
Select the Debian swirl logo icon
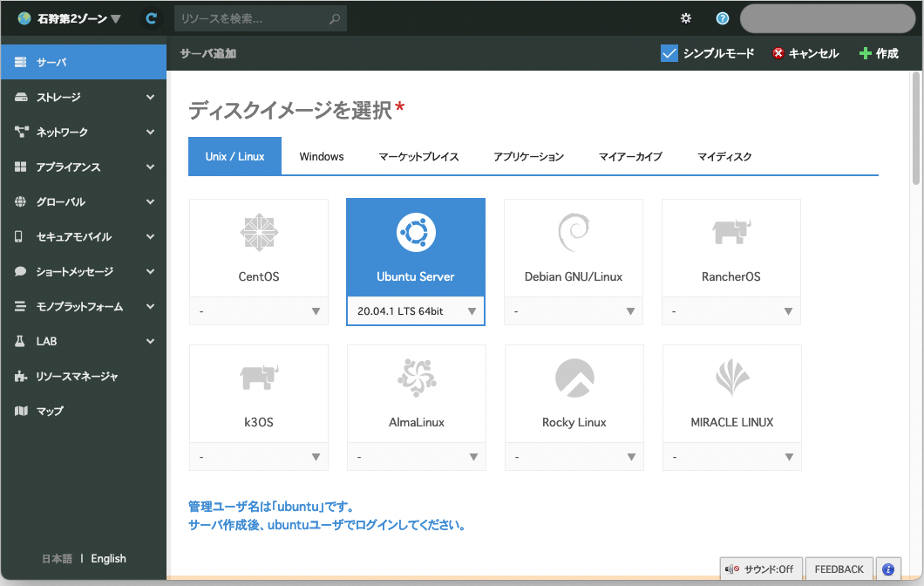point(574,232)
